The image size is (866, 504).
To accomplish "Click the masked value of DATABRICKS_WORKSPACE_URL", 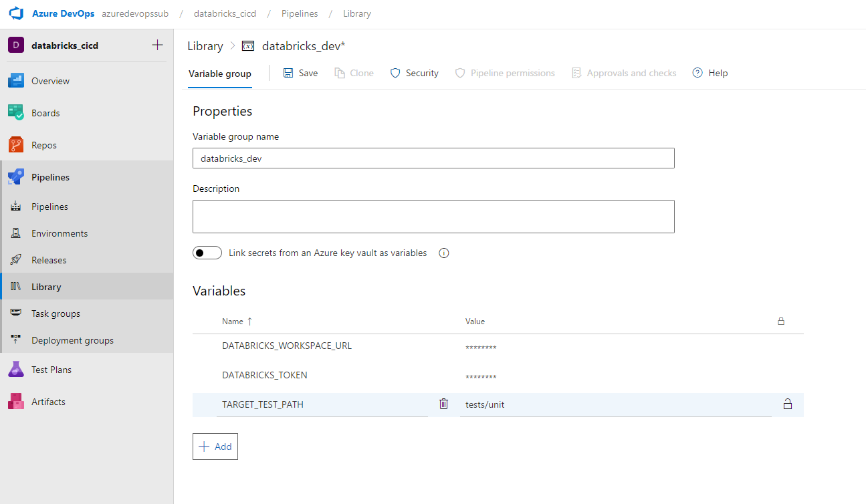I will [481, 348].
